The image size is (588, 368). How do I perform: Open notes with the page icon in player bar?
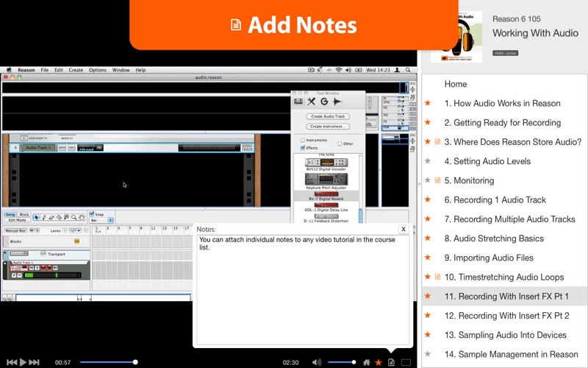391,362
